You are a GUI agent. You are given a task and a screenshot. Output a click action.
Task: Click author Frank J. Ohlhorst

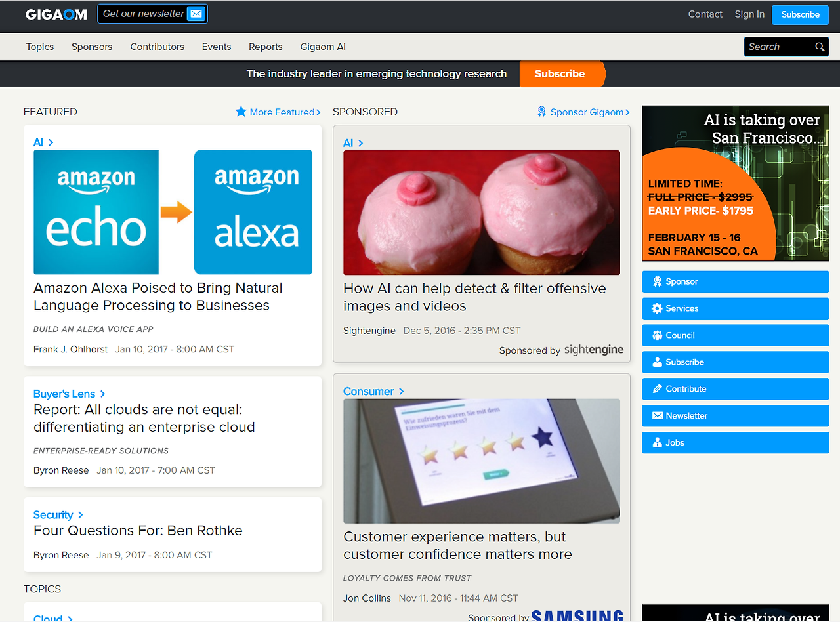[70, 349]
